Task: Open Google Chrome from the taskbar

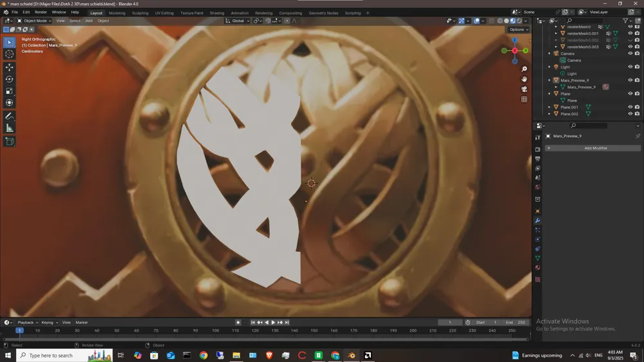Action: (204, 356)
